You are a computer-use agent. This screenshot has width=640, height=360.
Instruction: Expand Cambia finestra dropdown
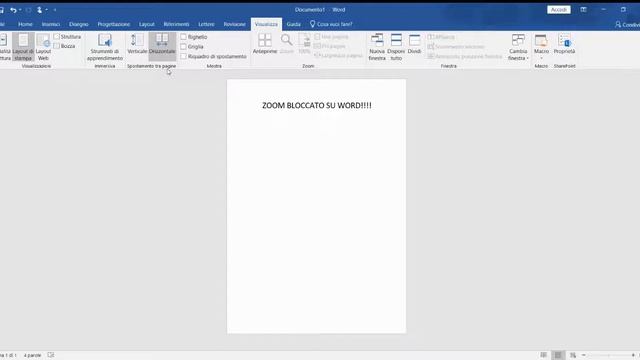point(518,47)
